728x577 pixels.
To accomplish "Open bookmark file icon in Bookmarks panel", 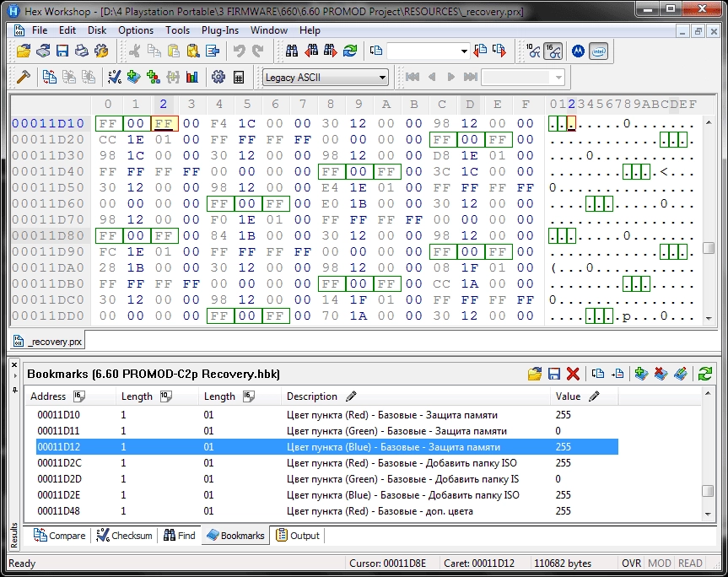I will click(x=535, y=374).
